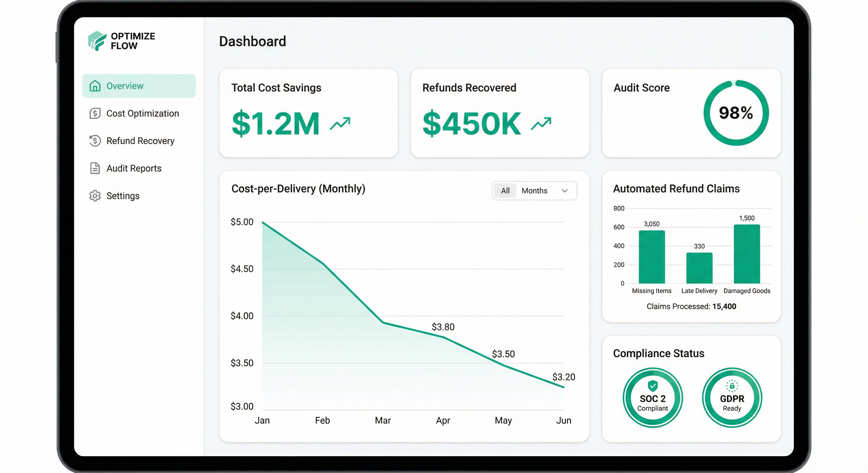
Task: Click the Automated Refund Claims title
Action: pyautogui.click(x=676, y=188)
